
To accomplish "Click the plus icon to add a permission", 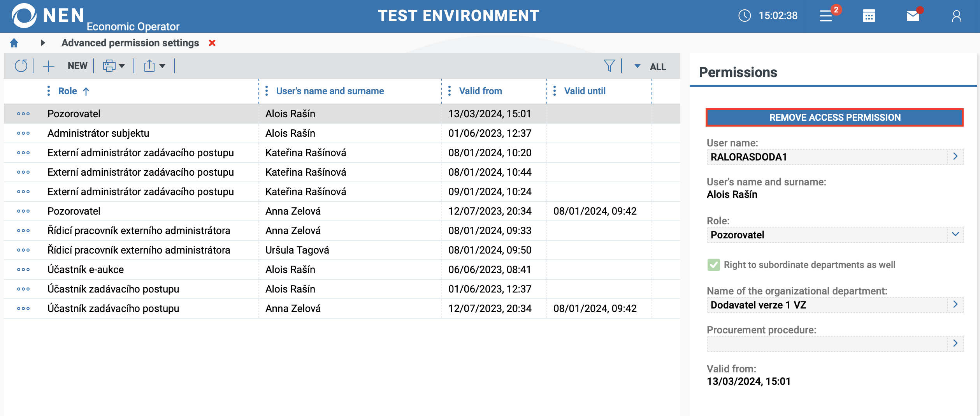I will pyautogui.click(x=49, y=66).
